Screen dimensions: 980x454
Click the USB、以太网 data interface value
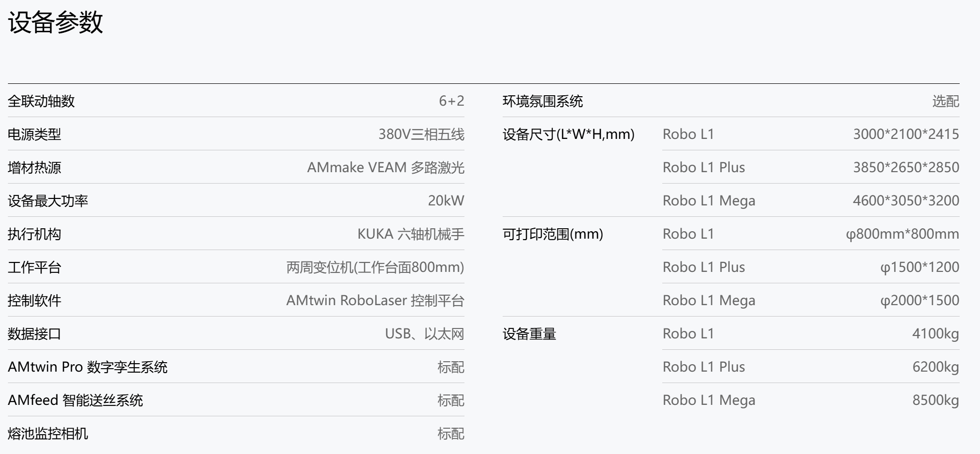424,334
